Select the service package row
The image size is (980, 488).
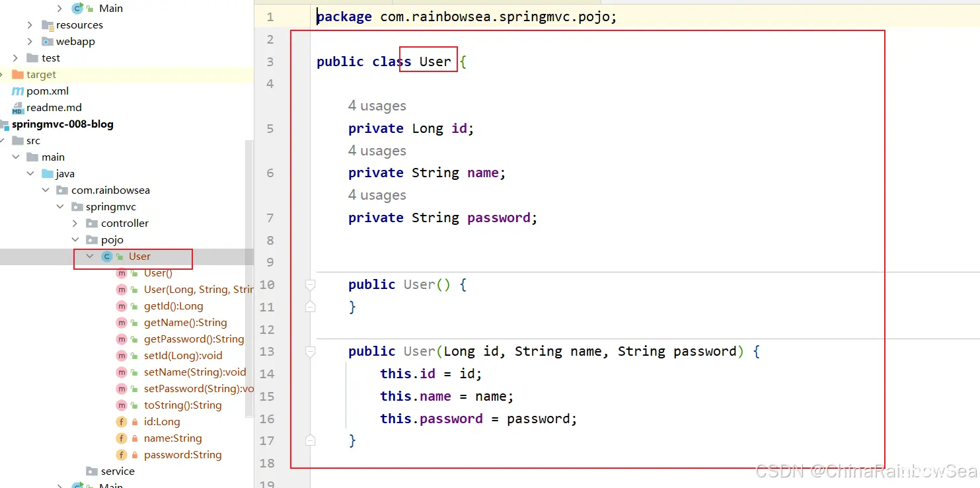pos(127,471)
